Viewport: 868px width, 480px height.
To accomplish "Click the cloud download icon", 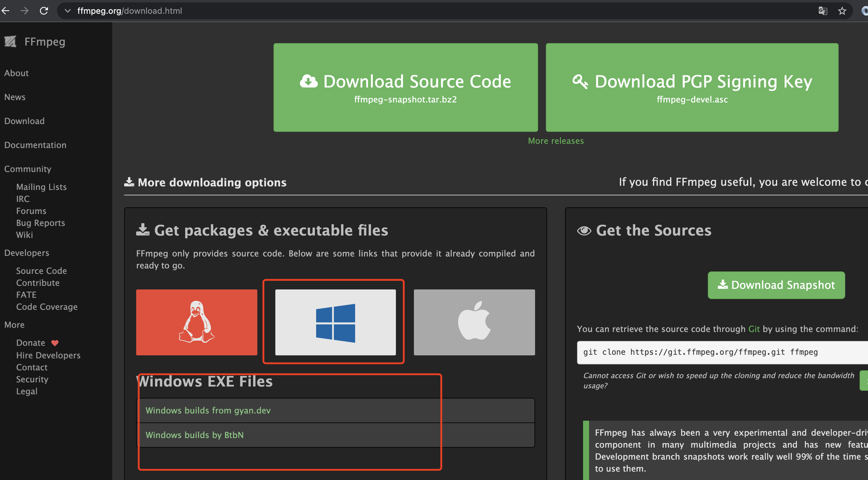I will [x=309, y=81].
